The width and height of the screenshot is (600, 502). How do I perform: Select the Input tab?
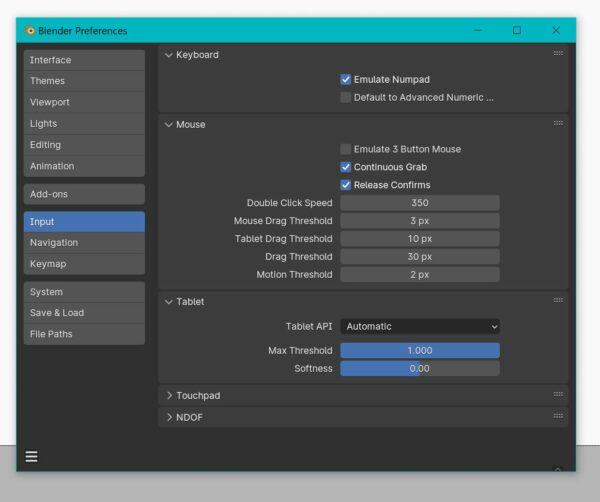tap(84, 222)
